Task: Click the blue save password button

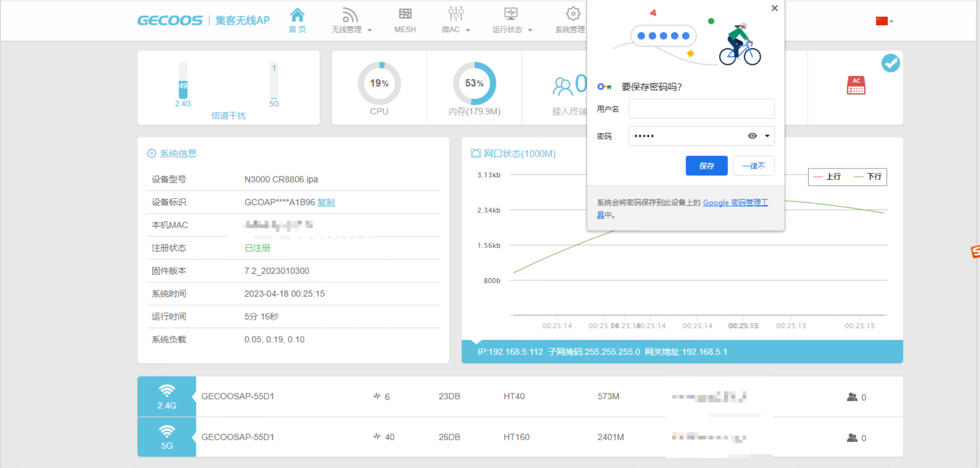Action: coord(706,166)
